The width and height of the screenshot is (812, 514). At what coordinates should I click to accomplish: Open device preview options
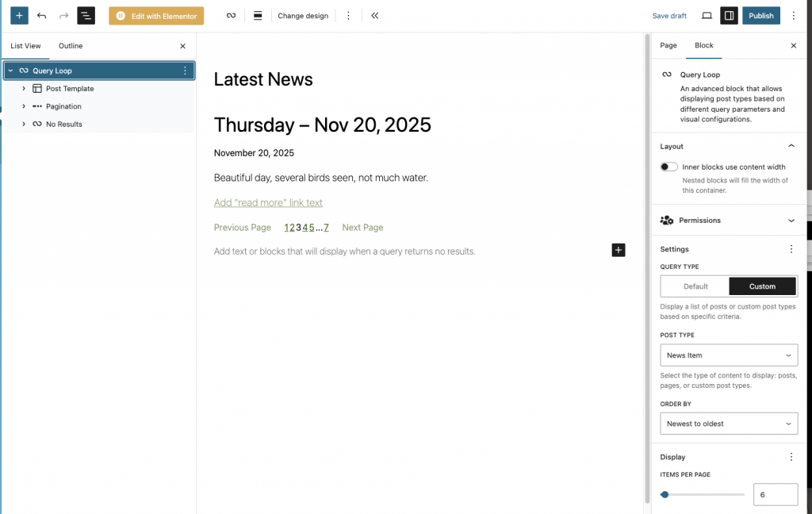click(x=707, y=16)
